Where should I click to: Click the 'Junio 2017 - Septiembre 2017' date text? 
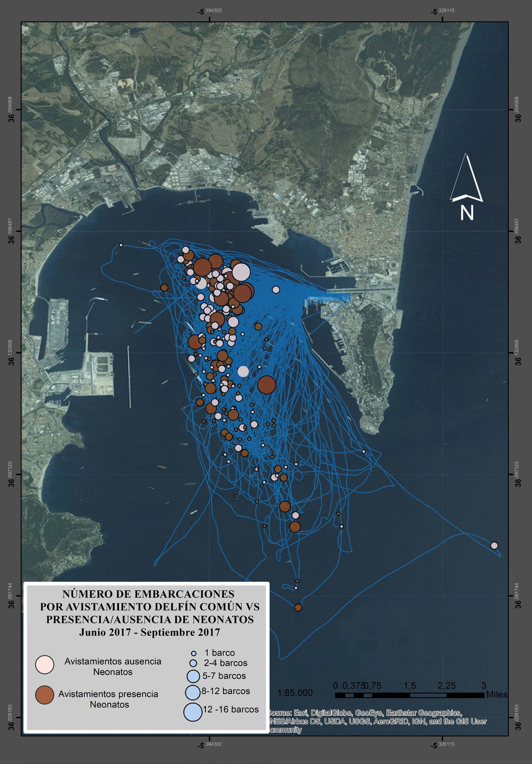click(x=149, y=632)
